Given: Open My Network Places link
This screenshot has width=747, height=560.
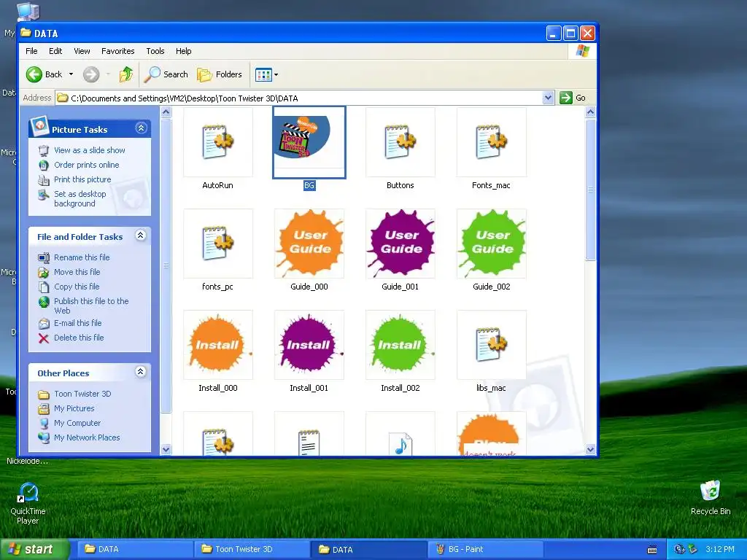Looking at the screenshot, I should (x=87, y=437).
